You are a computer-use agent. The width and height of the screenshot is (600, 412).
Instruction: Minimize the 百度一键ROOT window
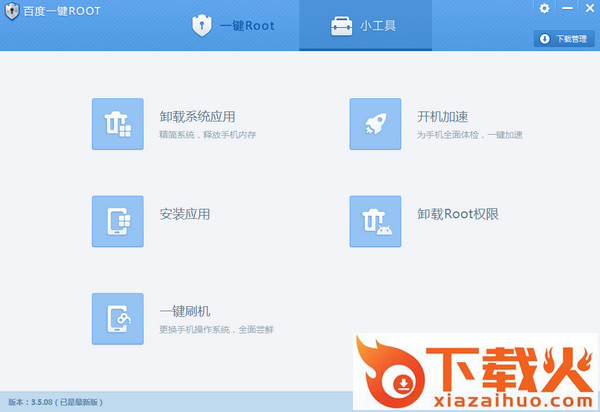point(566,8)
